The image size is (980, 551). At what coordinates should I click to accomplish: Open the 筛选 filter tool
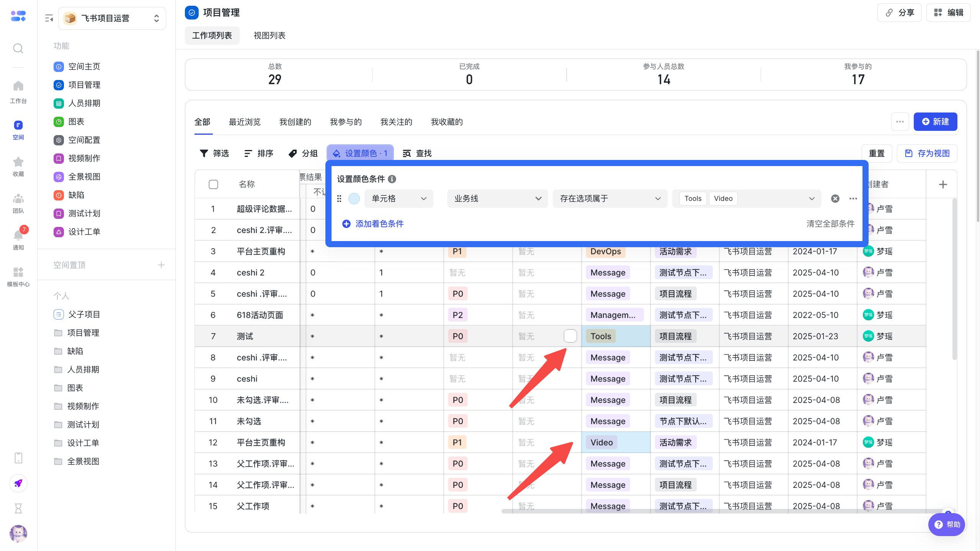(214, 153)
